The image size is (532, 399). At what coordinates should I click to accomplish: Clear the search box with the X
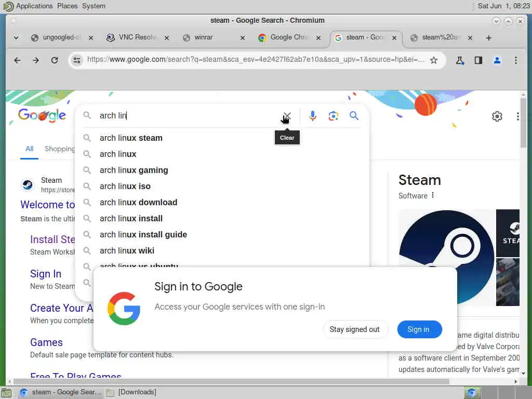[287, 116]
